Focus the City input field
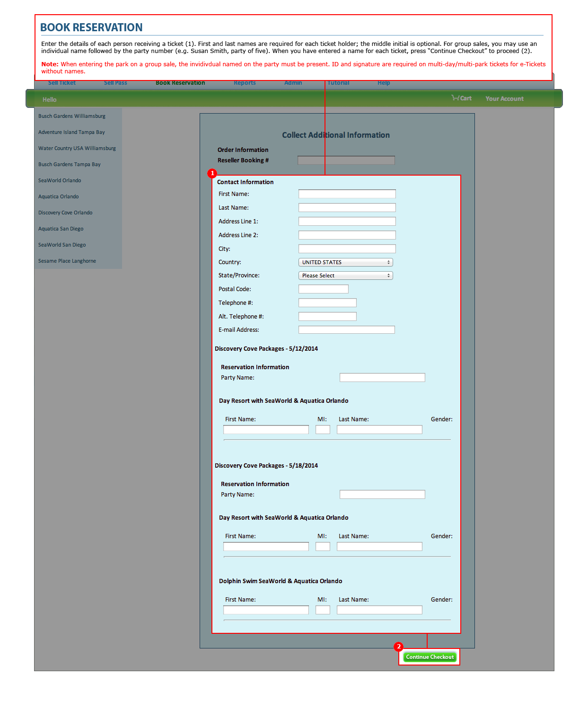 point(347,249)
